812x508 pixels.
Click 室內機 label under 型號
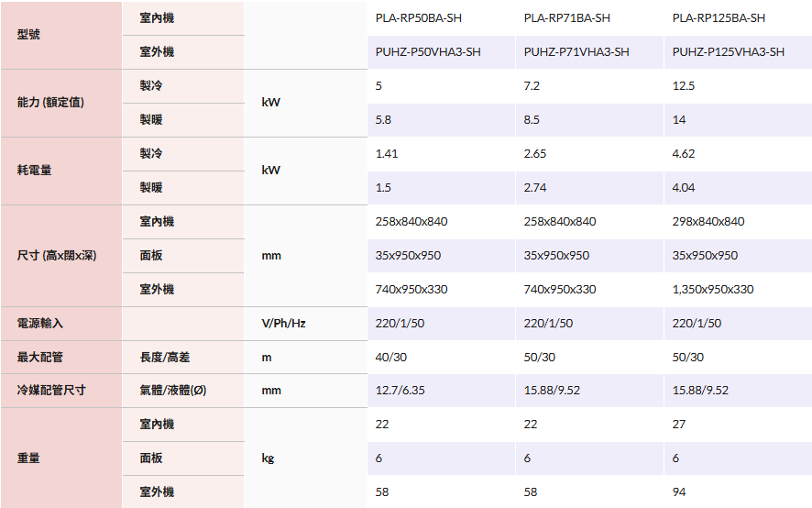[x=157, y=18]
